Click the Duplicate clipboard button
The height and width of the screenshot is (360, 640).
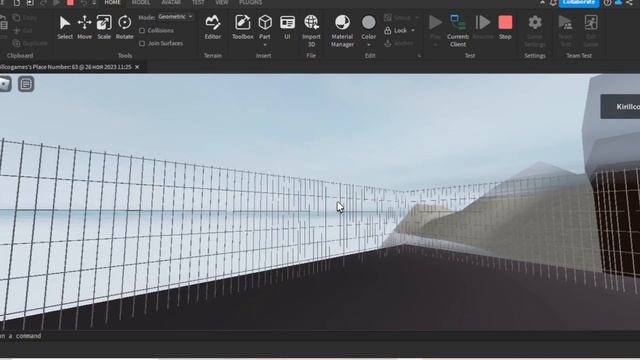coord(30,43)
